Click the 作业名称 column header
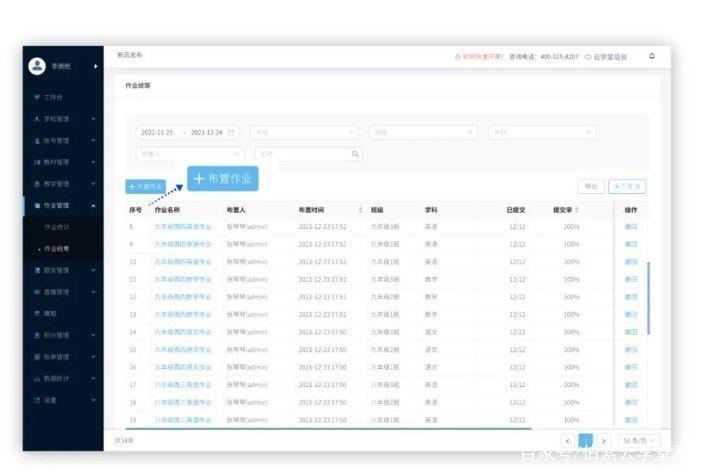 167,210
